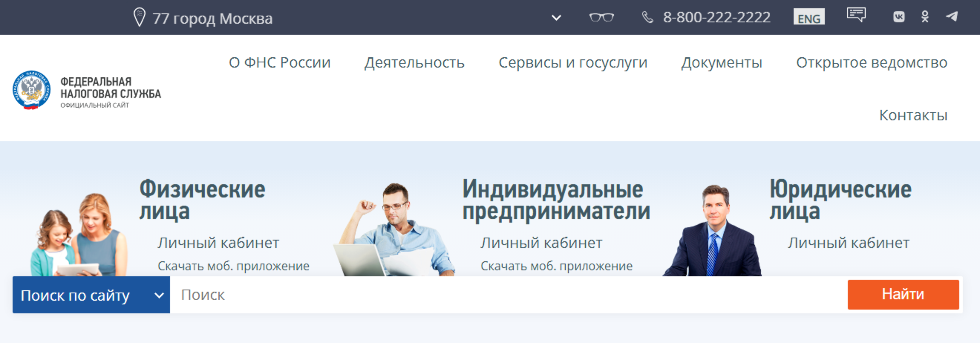980x343 pixels.
Task: Call hotline number 8-800-222-2222
Action: click(x=717, y=17)
